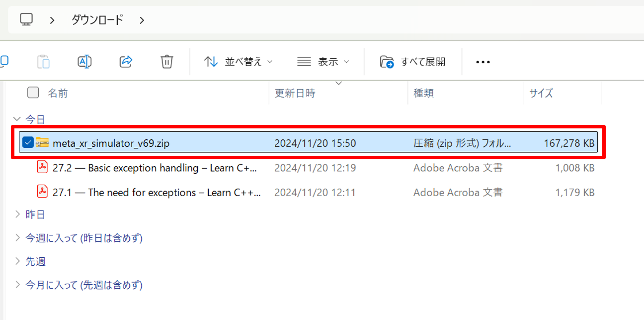Image resolution: width=644 pixels, height=320 pixels.
Task: Toggle the select-all checkbox beside 名前
Action: pos(33,93)
